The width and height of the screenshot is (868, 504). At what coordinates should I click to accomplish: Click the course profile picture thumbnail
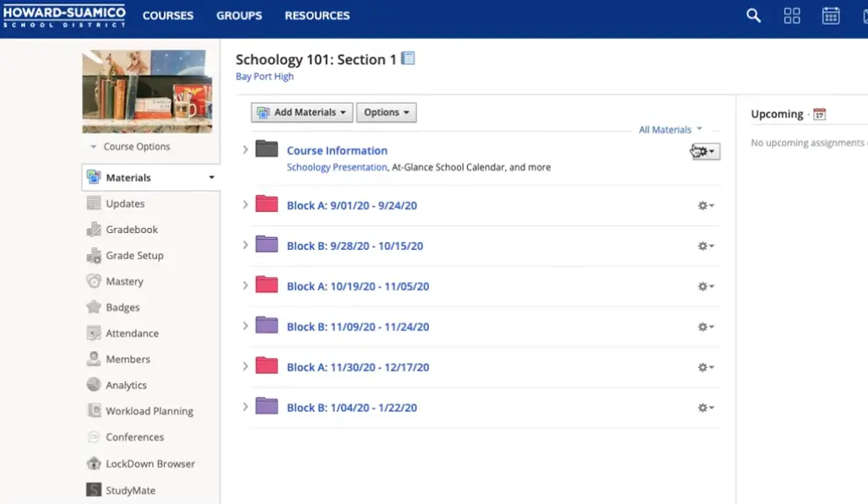click(147, 91)
